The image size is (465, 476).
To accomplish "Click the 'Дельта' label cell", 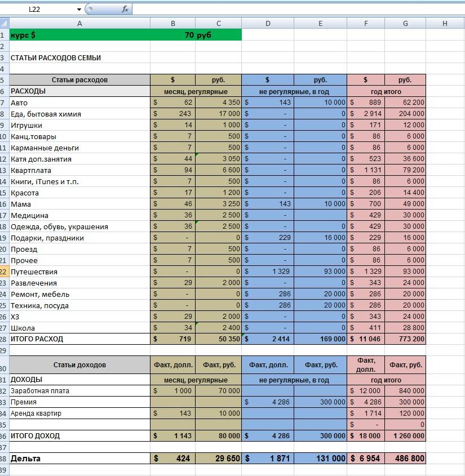I will tap(79, 459).
